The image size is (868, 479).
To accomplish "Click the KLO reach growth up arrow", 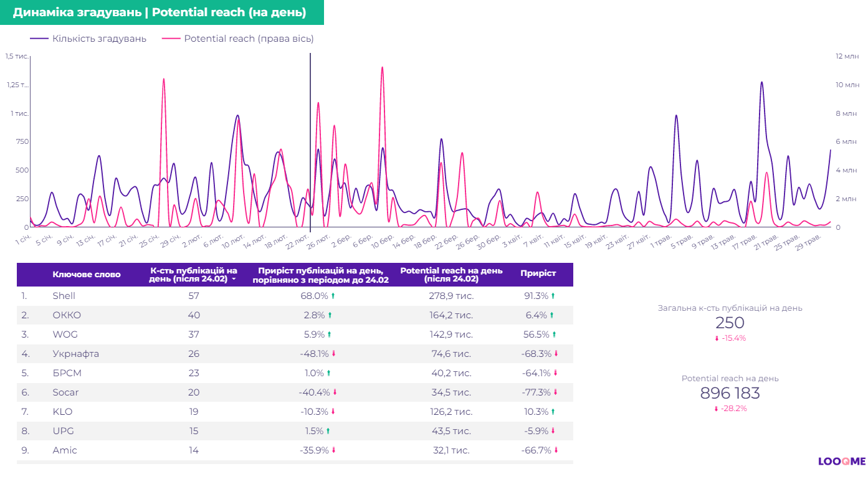I will [553, 412].
